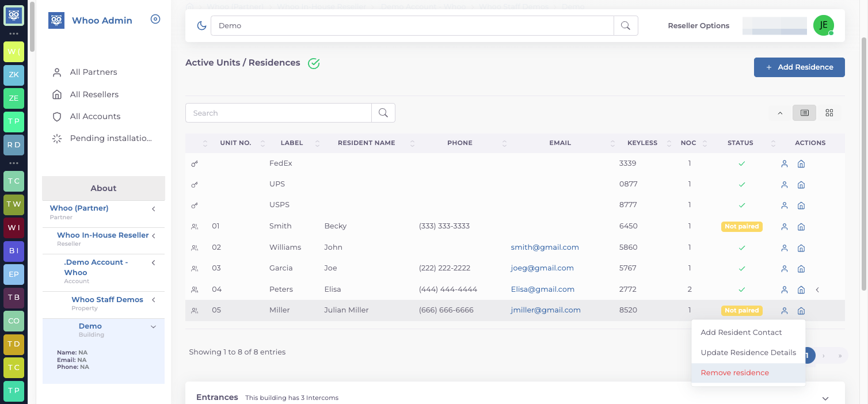This screenshot has height=404, width=868.
Task: Switch to grid view icon
Action: click(829, 113)
